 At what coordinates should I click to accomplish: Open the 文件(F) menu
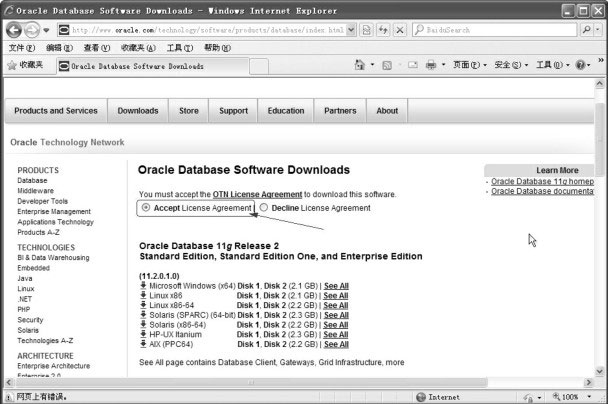(22, 48)
